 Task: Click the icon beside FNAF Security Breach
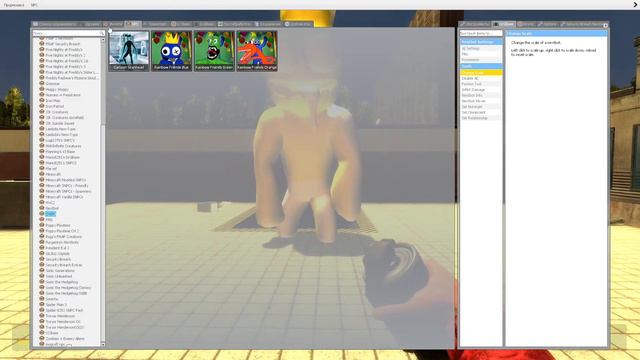42,44
